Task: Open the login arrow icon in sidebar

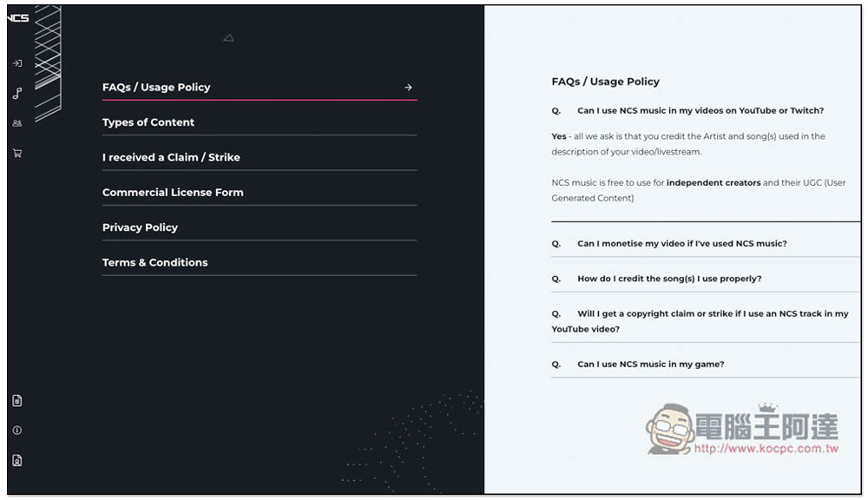Action: point(17,63)
